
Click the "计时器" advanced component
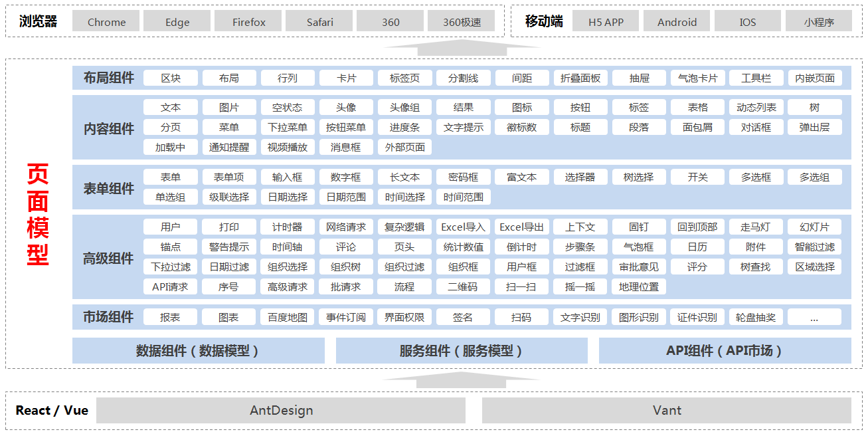[288, 227]
